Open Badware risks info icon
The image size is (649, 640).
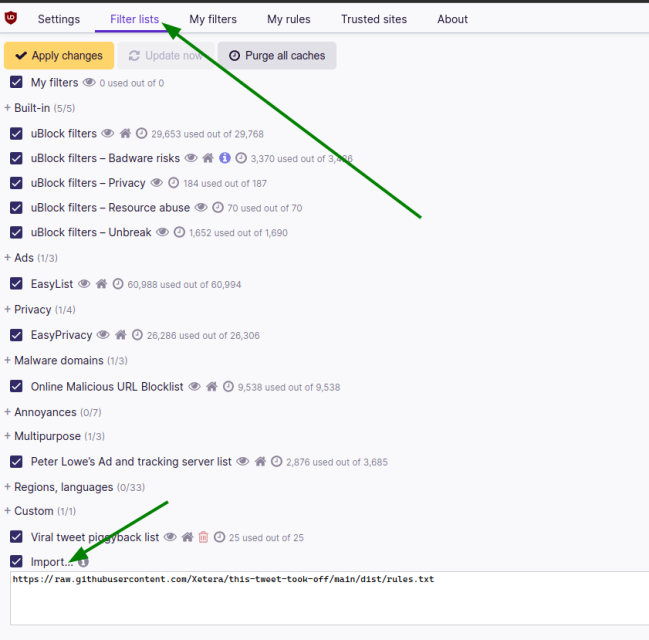pos(225,158)
